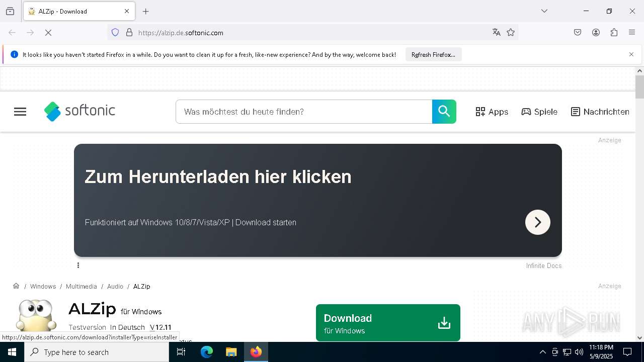This screenshot has height=362, width=644.
Task: Open the Audio breadcrumb link
Action: coord(115,287)
